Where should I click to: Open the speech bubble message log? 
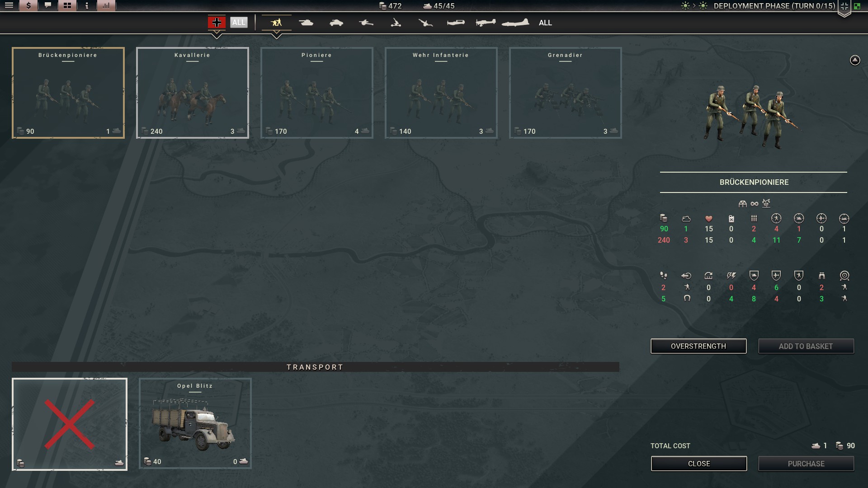point(48,5)
